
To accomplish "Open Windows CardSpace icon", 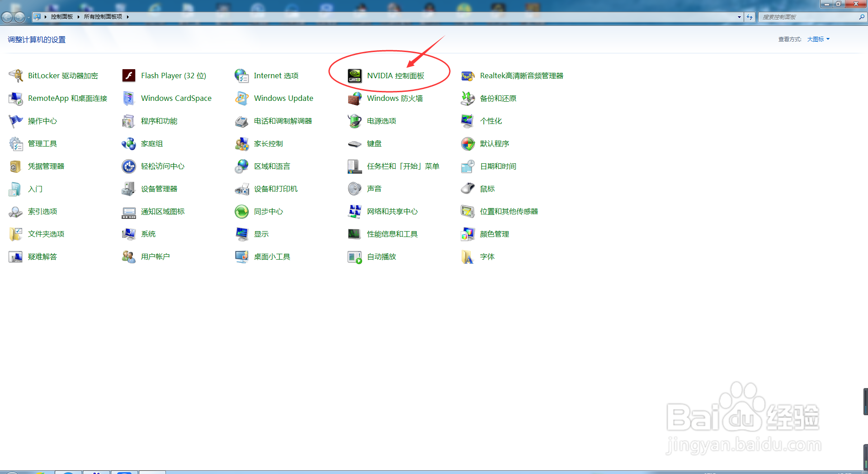I will (x=129, y=98).
